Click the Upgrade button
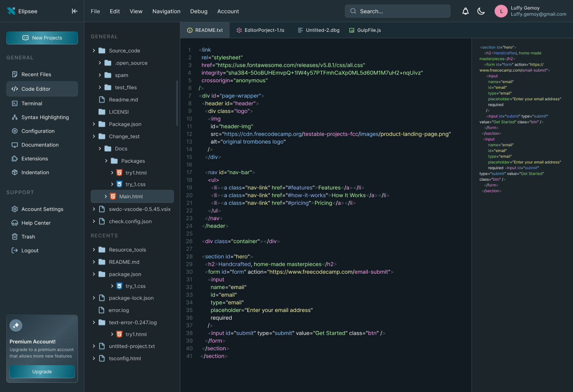Image resolution: width=573 pixels, height=392 pixels. click(x=42, y=372)
